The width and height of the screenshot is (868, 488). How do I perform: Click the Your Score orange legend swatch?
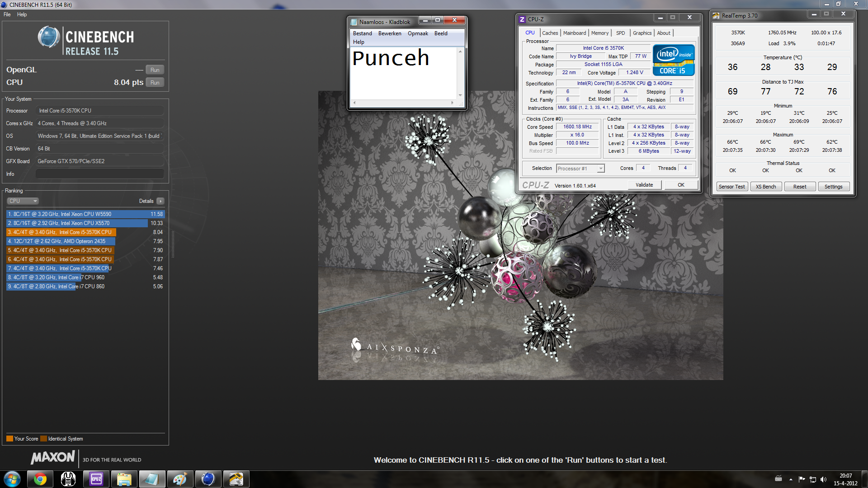[9, 439]
